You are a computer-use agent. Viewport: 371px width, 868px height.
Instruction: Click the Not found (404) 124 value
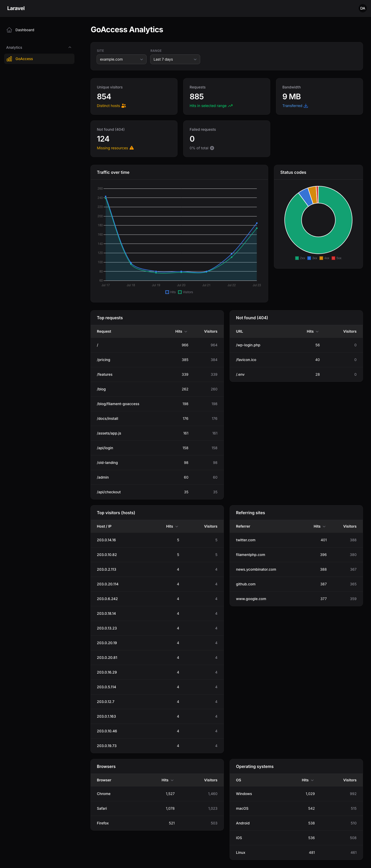(x=103, y=139)
